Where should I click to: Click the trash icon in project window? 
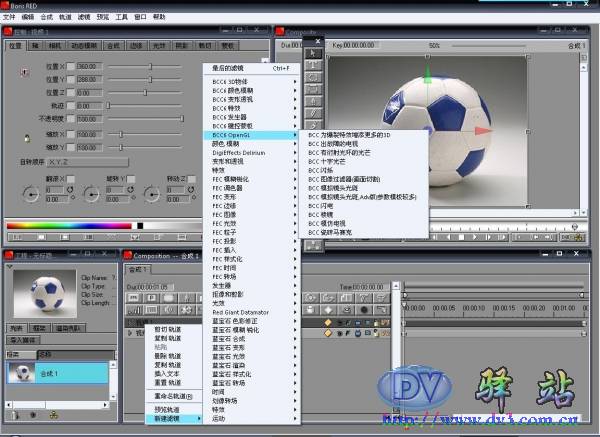point(15,415)
